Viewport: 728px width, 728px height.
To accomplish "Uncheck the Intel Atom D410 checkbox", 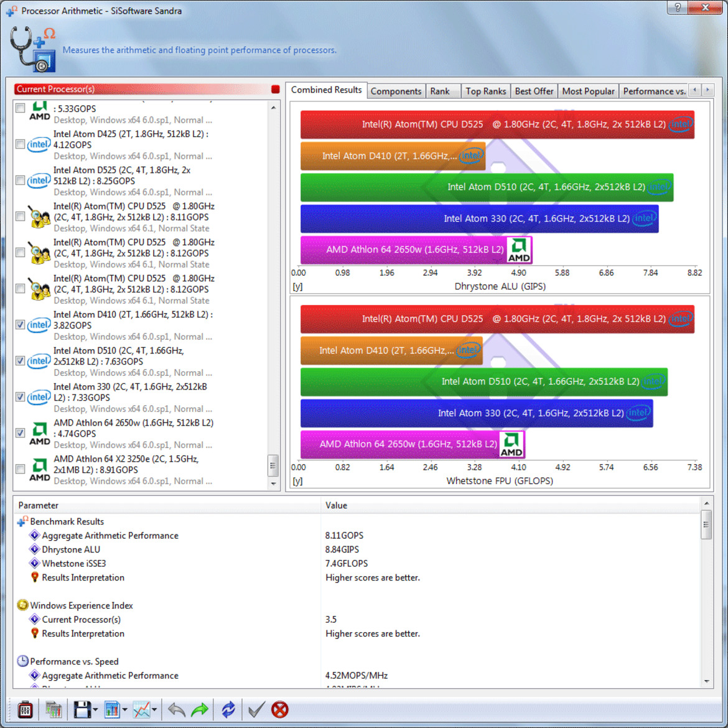I will pyautogui.click(x=20, y=325).
